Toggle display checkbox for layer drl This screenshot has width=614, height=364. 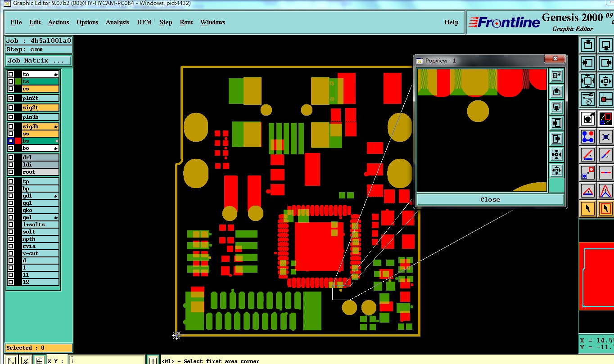10,157
